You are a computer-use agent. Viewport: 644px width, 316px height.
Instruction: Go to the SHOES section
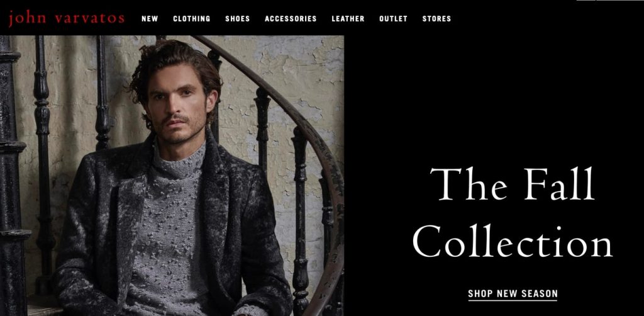pyautogui.click(x=237, y=18)
